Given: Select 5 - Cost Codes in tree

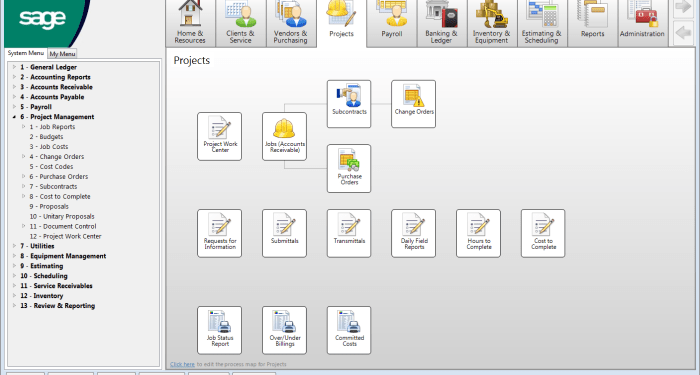Looking at the screenshot, I should 51,167.
